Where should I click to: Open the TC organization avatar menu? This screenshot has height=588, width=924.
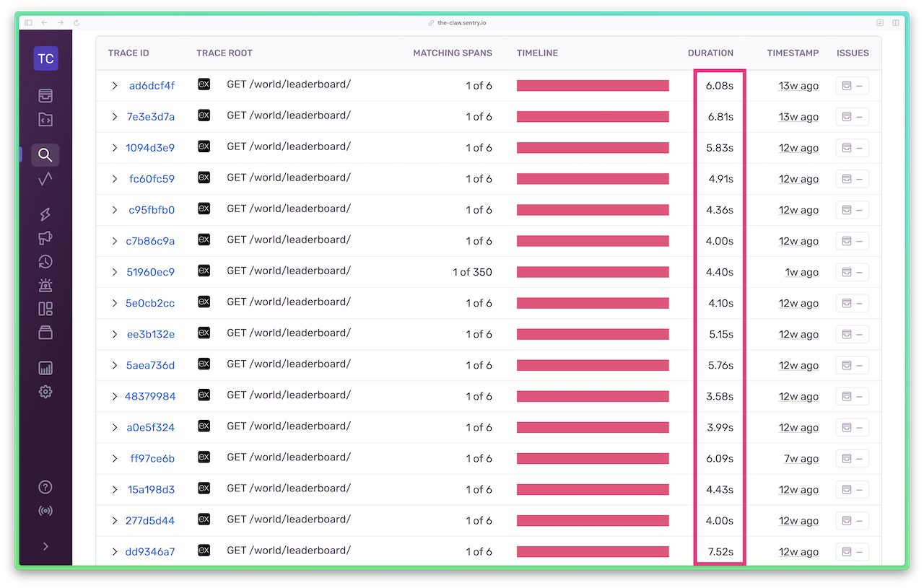coord(45,58)
